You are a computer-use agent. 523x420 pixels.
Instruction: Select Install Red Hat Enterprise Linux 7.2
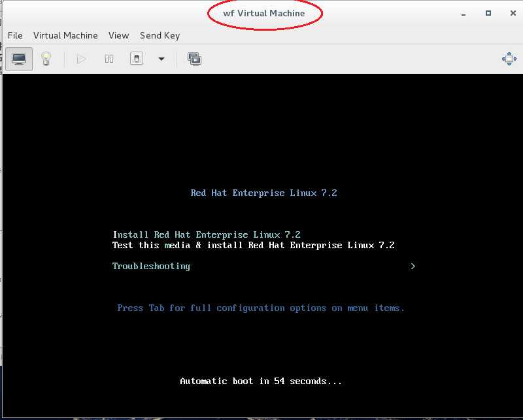pos(207,234)
